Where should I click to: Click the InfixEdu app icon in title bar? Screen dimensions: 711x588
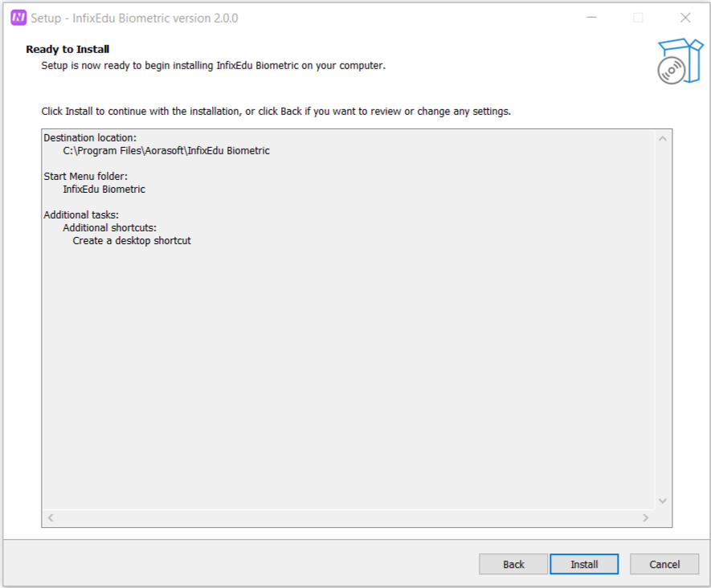point(18,18)
